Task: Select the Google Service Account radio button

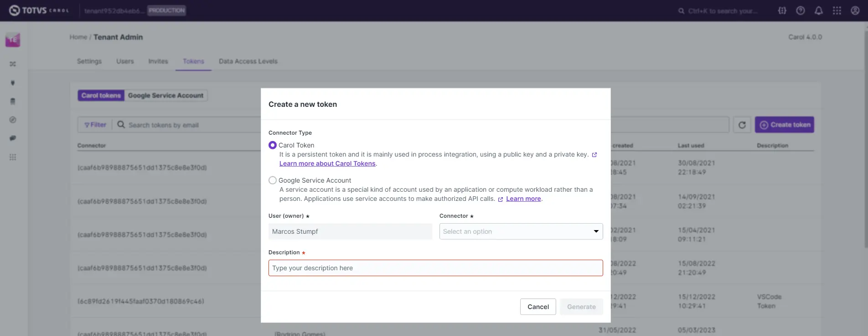Action: click(x=273, y=180)
